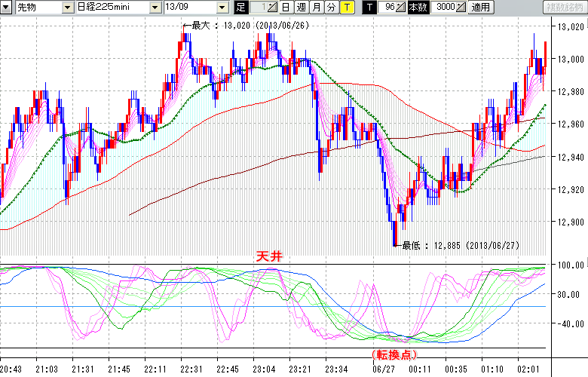Click the black 足 label icon
The height and width of the screenshot is (377, 588).
coord(241,8)
